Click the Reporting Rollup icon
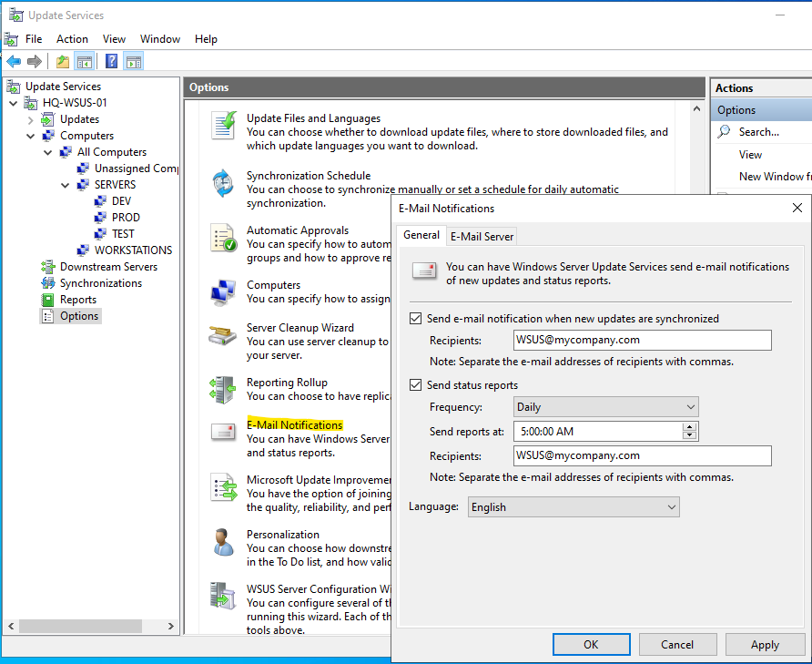The image size is (812, 664). pos(223,389)
